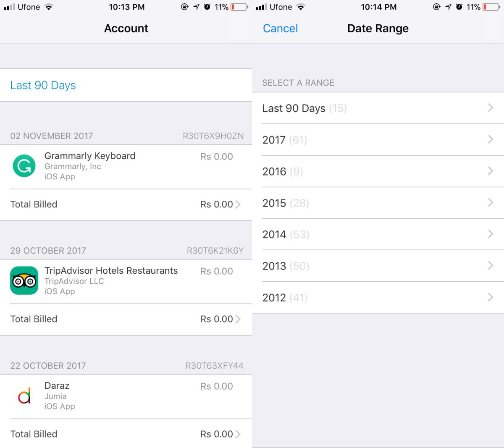The image size is (504, 448).
Task: Tap the SELECT A RANGE section header
Action: 298,83
